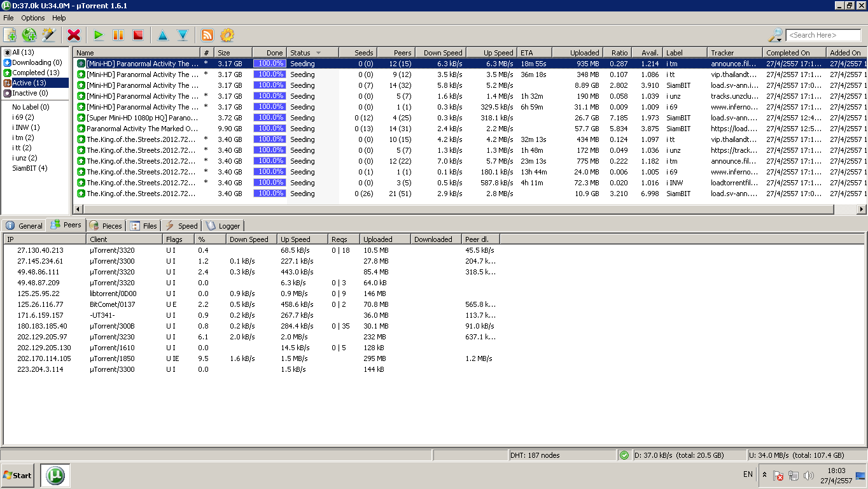Viewport: 868px width, 489px height.
Task: Select the Peers tab in the detail pane
Action: pyautogui.click(x=66, y=225)
